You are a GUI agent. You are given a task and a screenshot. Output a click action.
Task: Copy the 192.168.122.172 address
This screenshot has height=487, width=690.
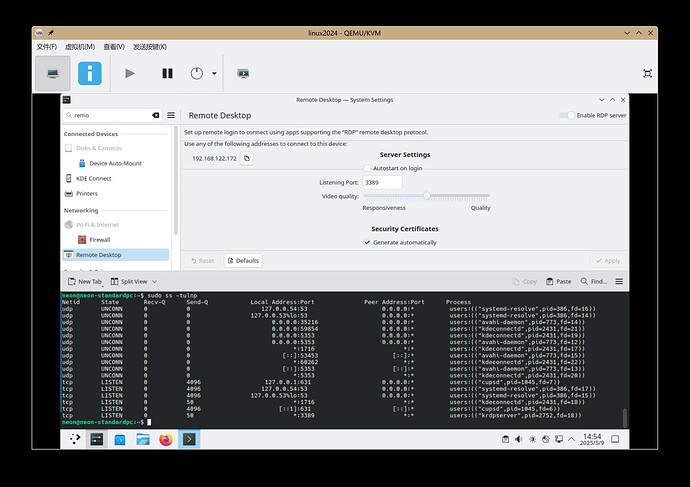point(247,158)
